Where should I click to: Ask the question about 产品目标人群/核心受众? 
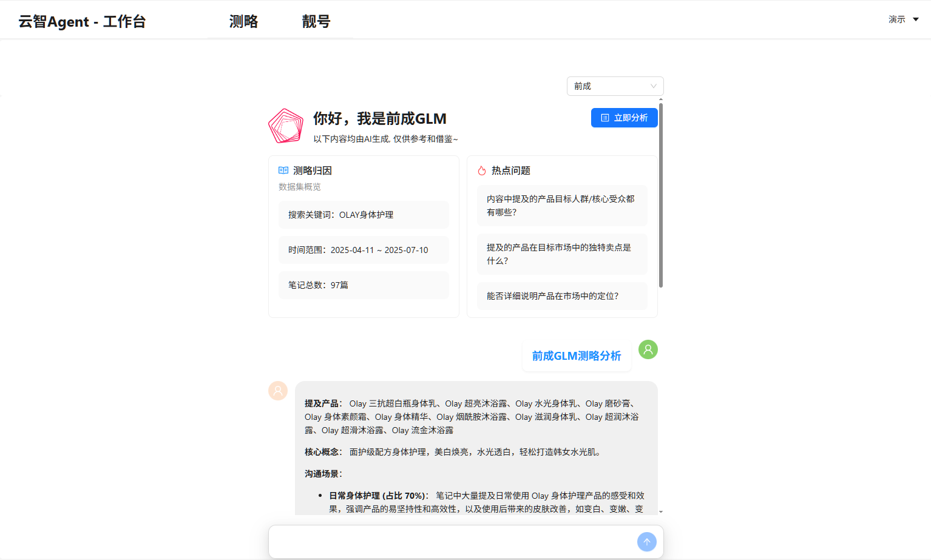click(x=562, y=206)
